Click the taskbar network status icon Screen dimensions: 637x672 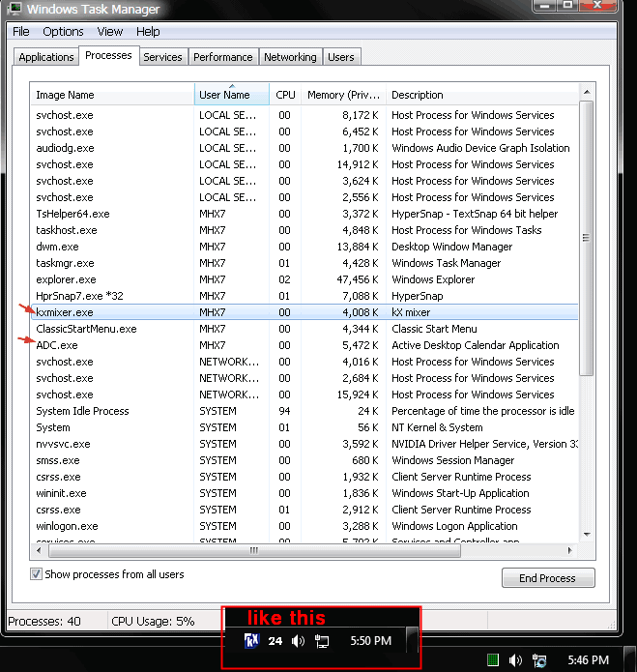539,660
